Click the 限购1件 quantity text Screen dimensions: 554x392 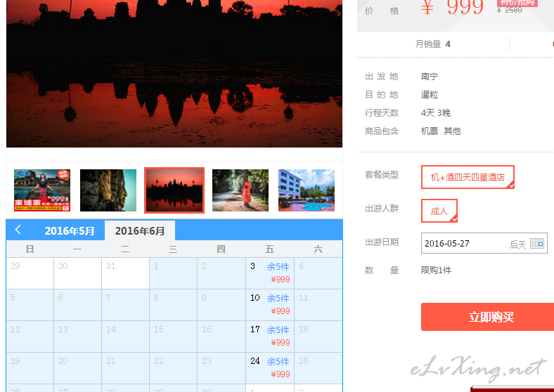(436, 270)
